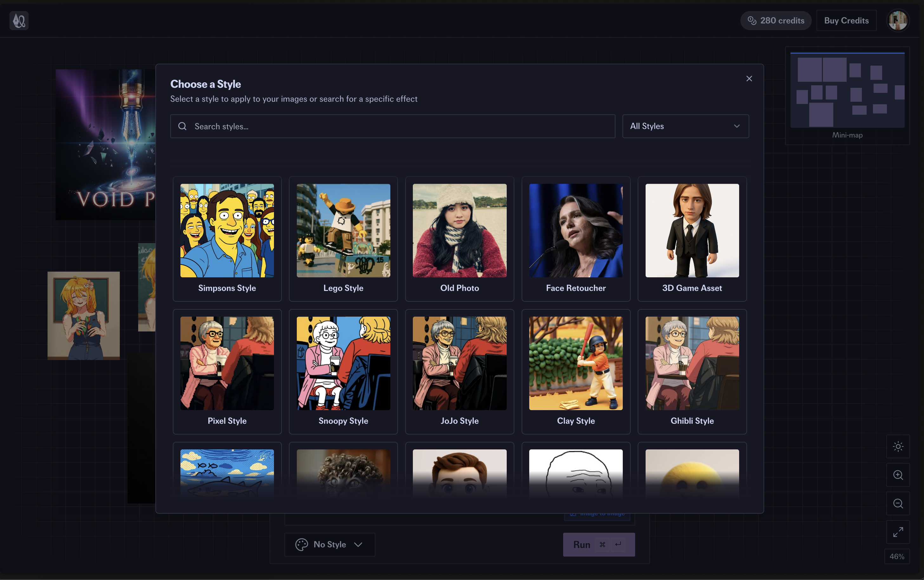
Task: Choose the Old Photo style
Action: pos(459,239)
